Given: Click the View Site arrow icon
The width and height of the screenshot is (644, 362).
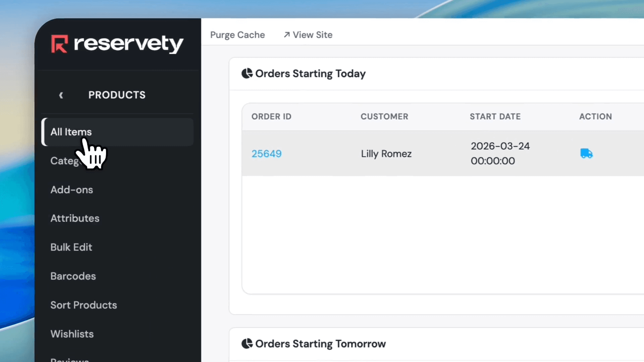Looking at the screenshot, I should pos(287,35).
